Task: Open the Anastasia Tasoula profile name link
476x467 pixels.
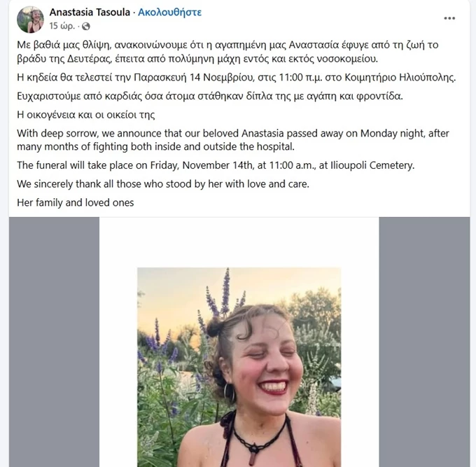Action: tap(90, 13)
